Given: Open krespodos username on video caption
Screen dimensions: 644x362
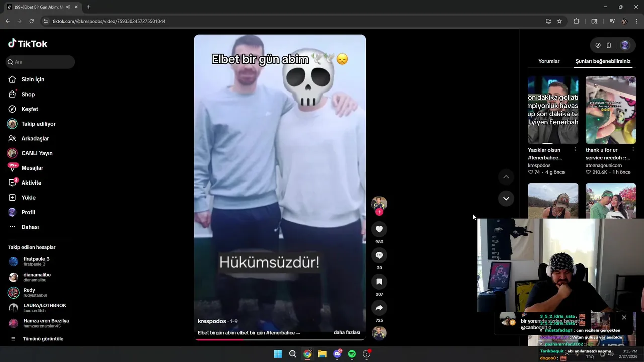Looking at the screenshot, I should (212, 321).
